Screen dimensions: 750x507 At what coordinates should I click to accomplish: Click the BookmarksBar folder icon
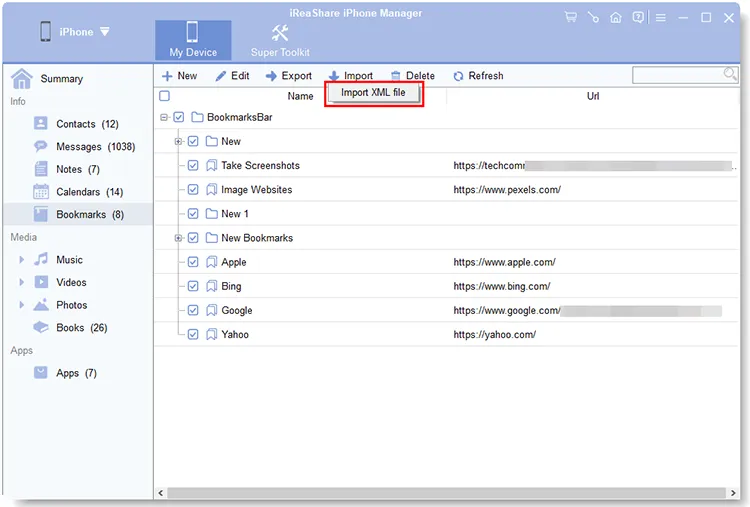tap(197, 117)
